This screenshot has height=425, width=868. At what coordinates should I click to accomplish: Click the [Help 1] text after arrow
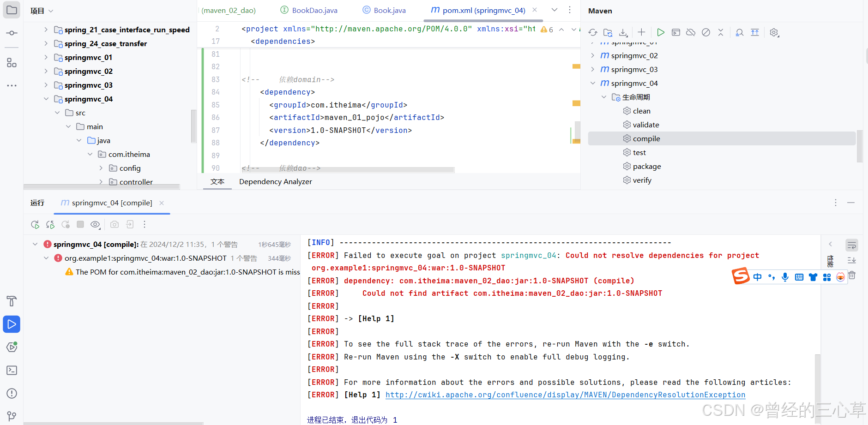click(376, 318)
